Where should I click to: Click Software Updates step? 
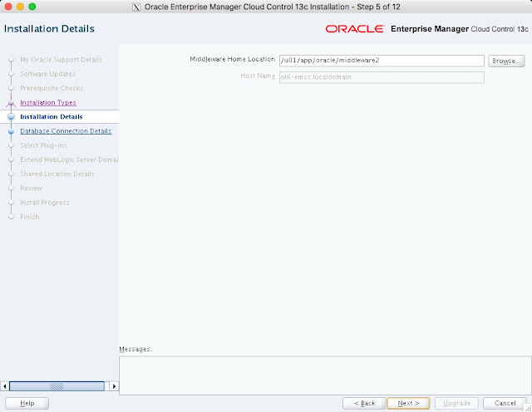tap(48, 74)
